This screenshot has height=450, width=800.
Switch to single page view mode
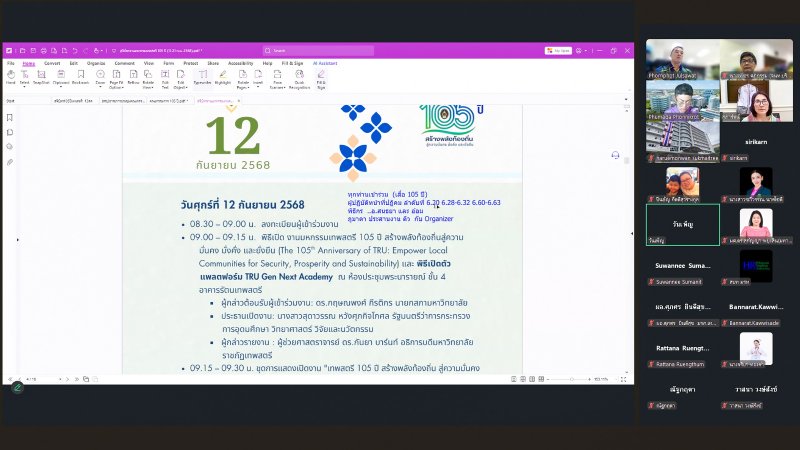point(514,379)
